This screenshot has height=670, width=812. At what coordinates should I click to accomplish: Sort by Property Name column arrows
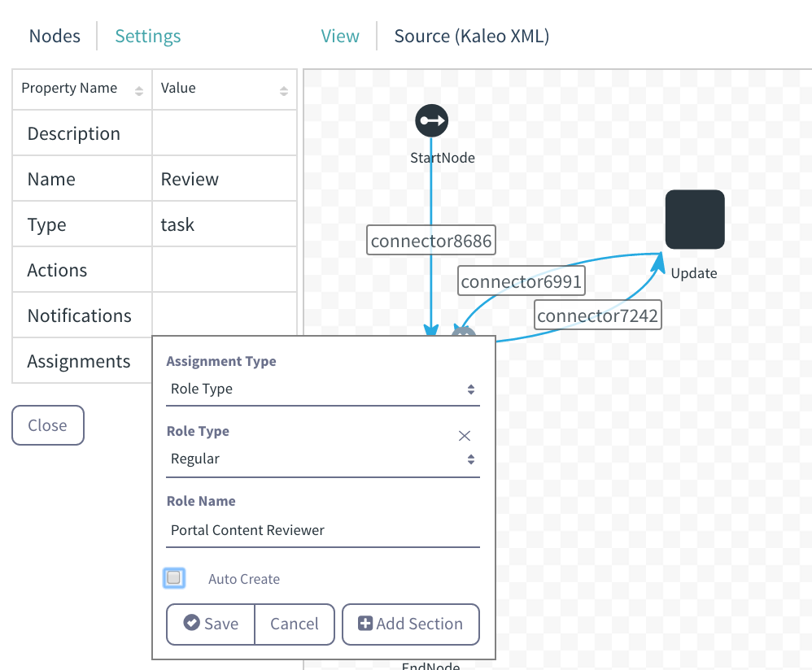139,91
